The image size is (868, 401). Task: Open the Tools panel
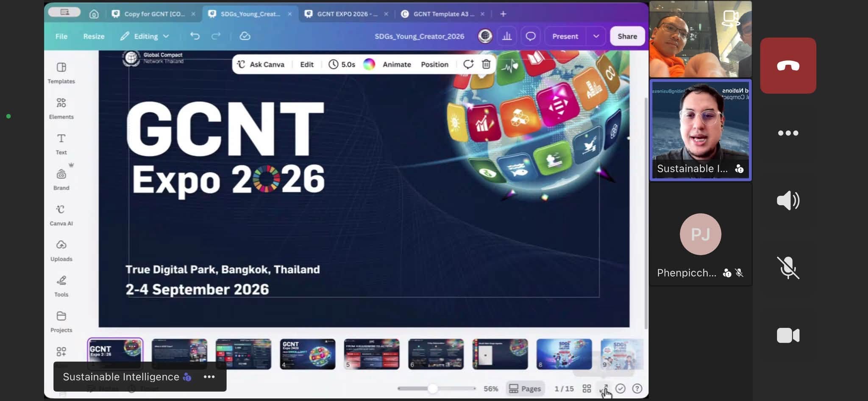point(61,286)
